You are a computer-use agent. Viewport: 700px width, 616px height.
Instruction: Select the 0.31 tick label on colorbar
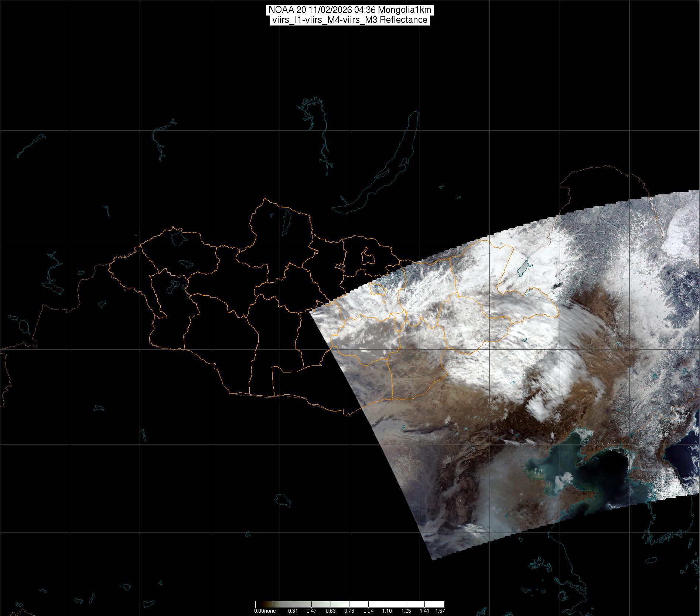pos(293,611)
